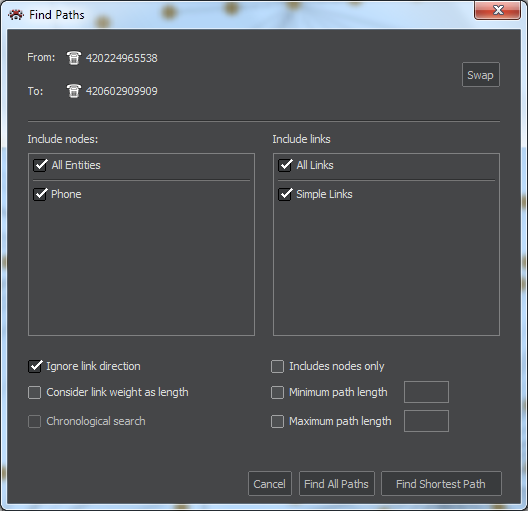The image size is (528, 511).
Task: Uncheck the All Links checkbox
Action: (285, 165)
